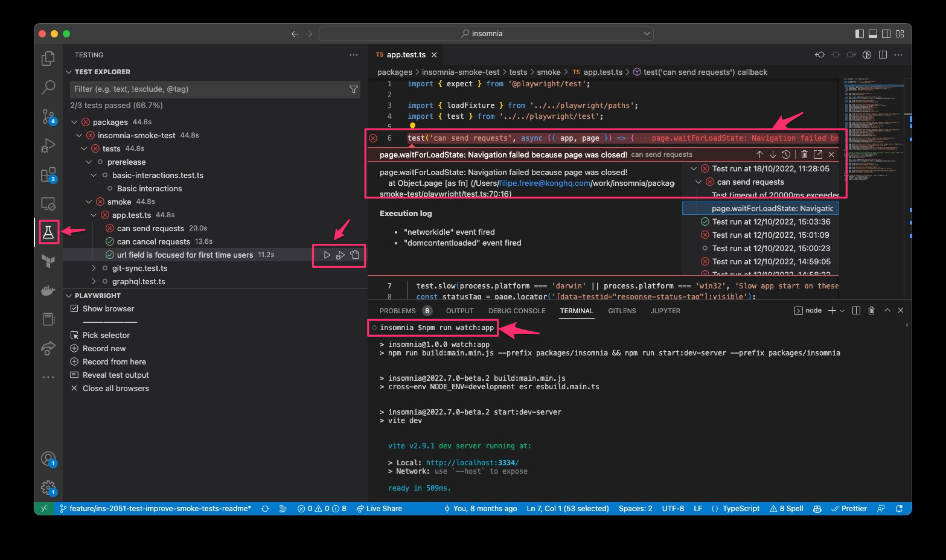
Task: Go to previous test failure message
Action: point(759,154)
